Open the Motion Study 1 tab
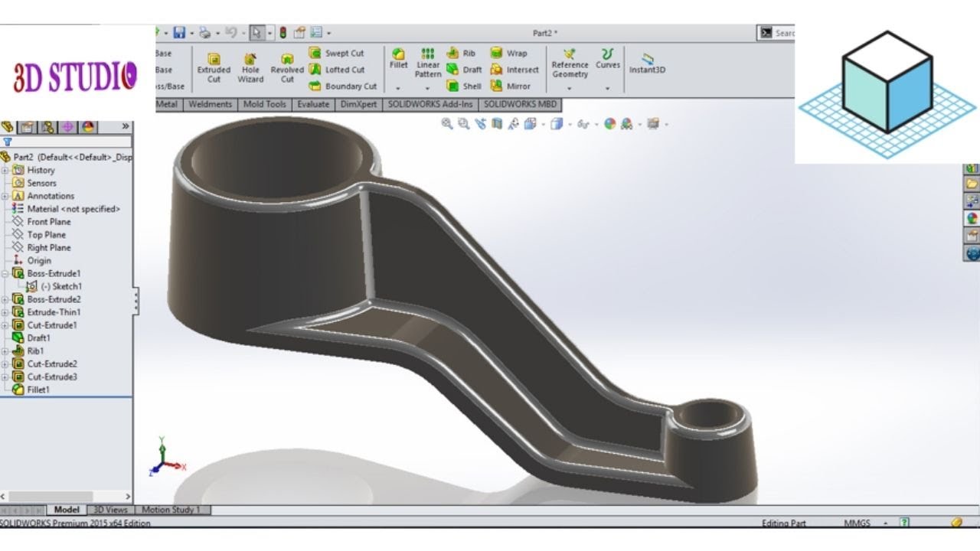Screen dimensions: 980x551 tap(171, 510)
